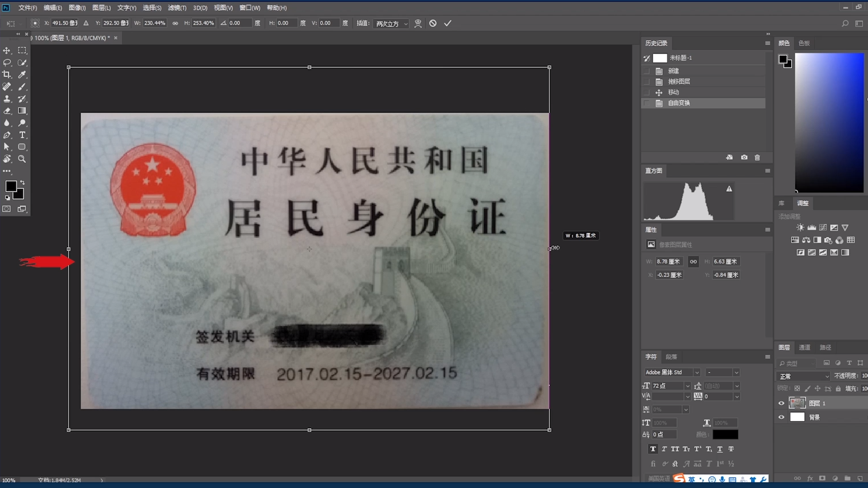
Task: Select the Dodge tool
Action: pos(22,123)
